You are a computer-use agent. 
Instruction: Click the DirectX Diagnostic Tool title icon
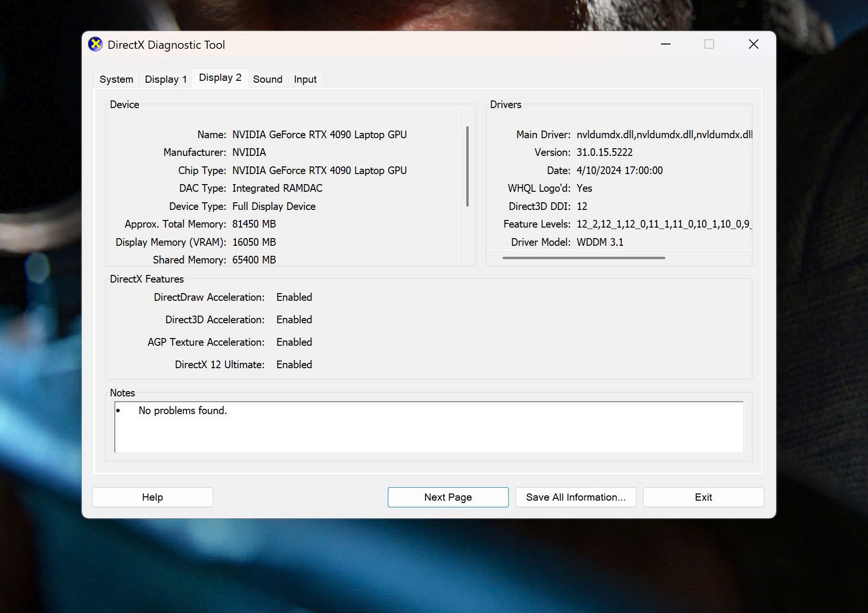[x=96, y=44]
